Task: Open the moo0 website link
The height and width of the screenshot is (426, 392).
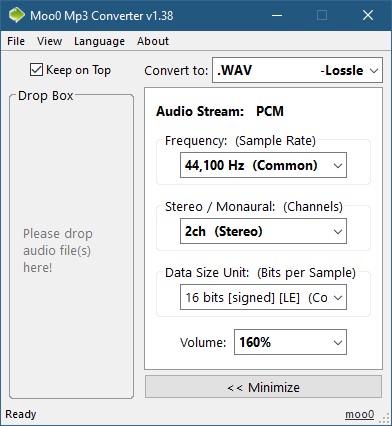Action: (x=359, y=414)
